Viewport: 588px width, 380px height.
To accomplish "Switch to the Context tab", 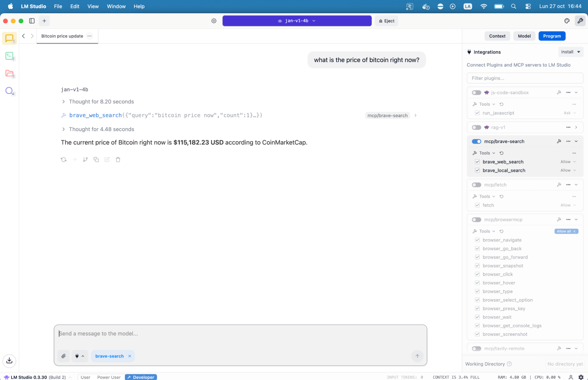I will pyautogui.click(x=497, y=36).
